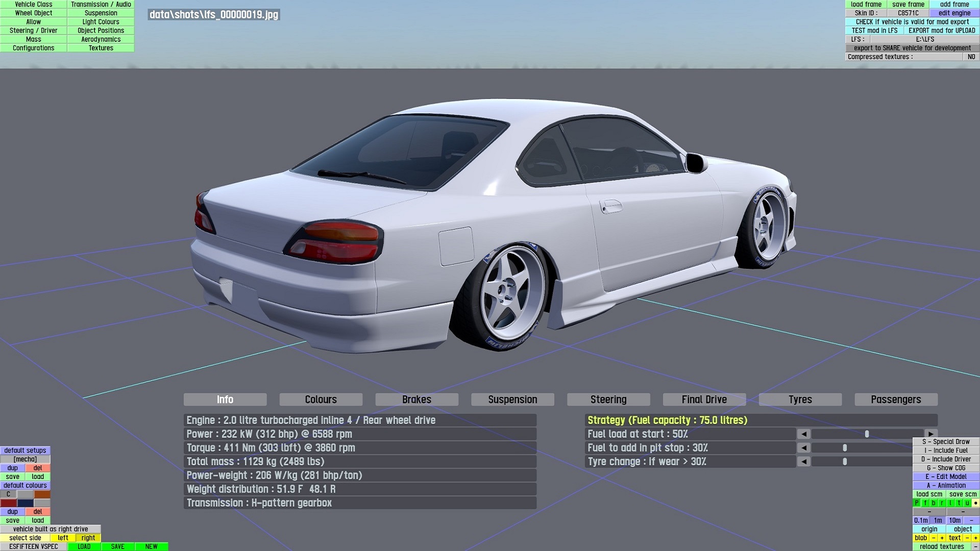This screenshot has width=980, height=551.
Task: Click EXPORT mod for UPLOAD
Action: (x=941, y=31)
